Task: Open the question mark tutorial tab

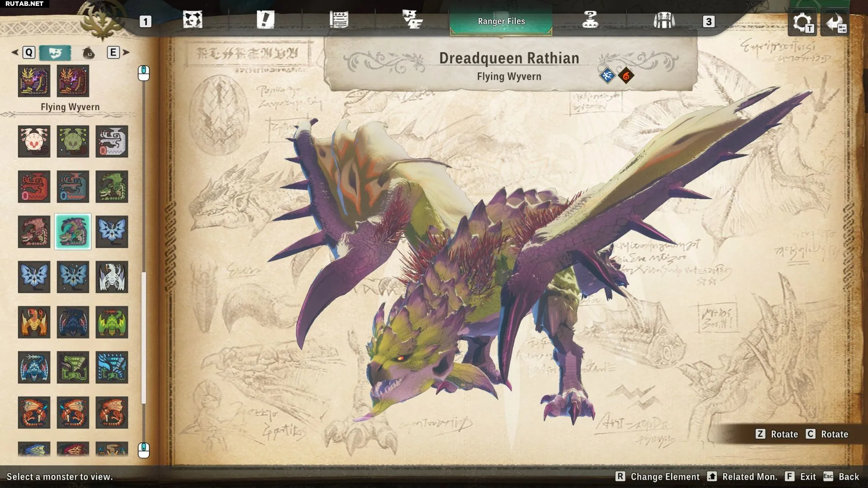Action: [x=590, y=20]
